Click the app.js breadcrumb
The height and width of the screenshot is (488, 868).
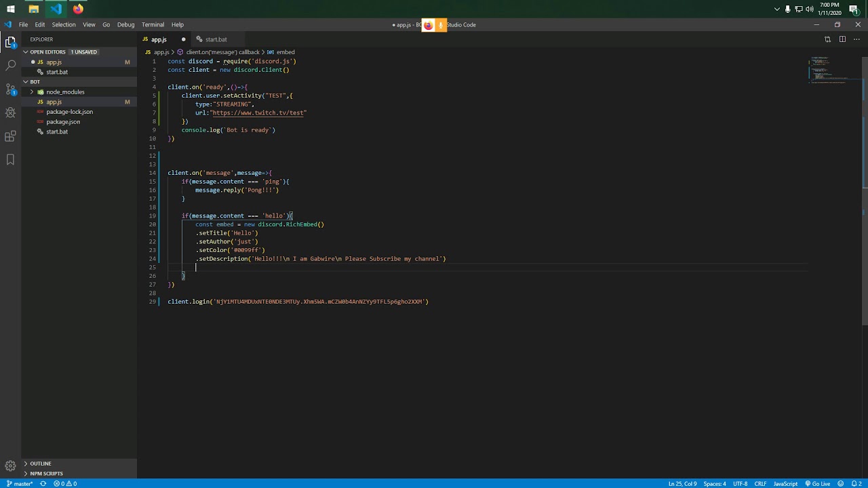pos(157,52)
